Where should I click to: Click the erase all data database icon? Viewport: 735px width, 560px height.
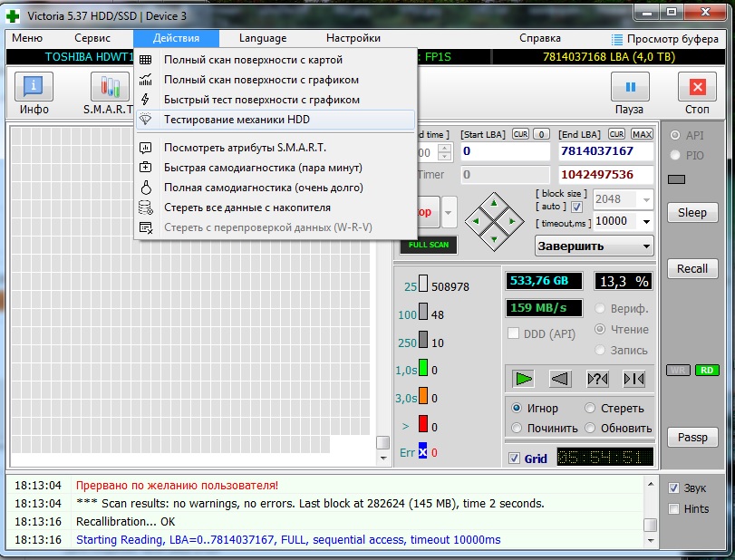click(x=146, y=208)
